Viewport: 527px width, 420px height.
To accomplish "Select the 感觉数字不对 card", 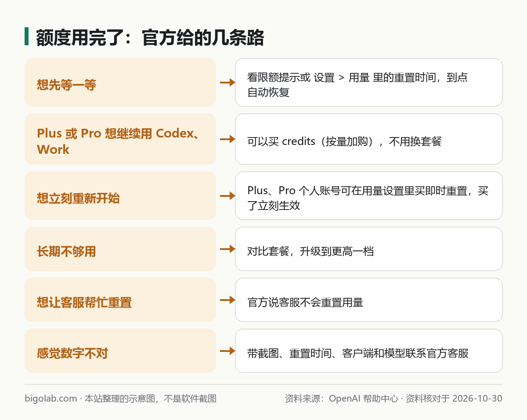I will pyautogui.click(x=120, y=351).
